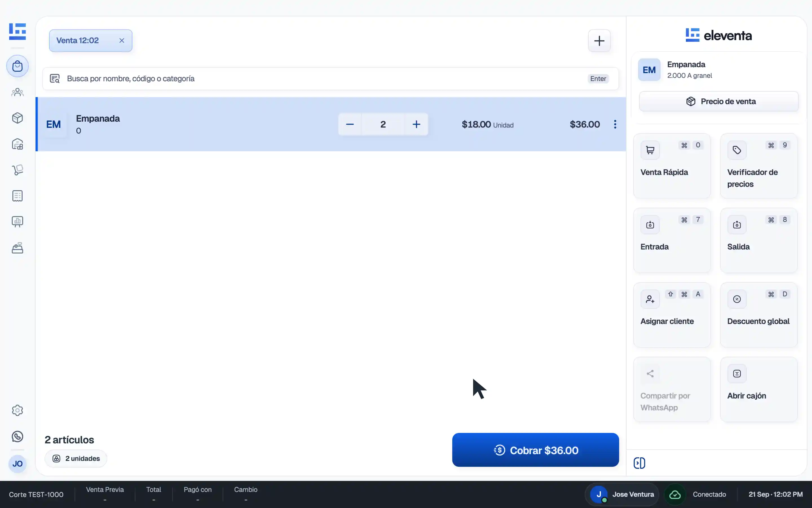Image resolution: width=812 pixels, height=508 pixels.
Task: Click the barcode search icon in search field
Action: [55, 79]
